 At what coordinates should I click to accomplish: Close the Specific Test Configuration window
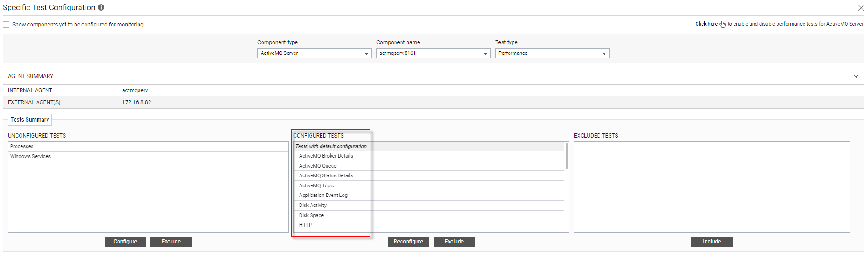tap(861, 8)
